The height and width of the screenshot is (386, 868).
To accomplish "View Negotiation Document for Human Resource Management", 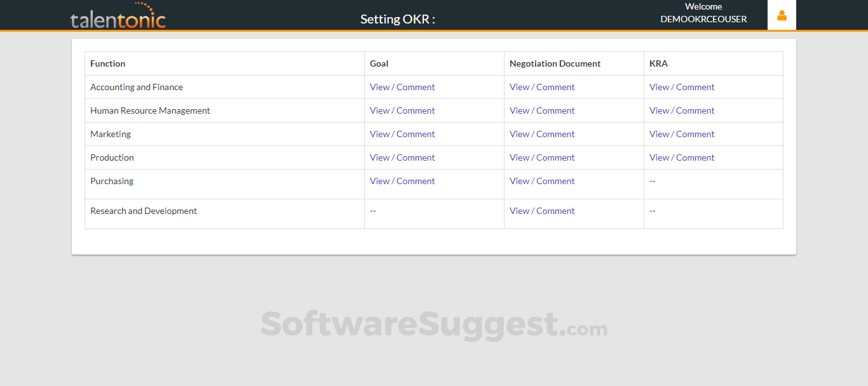I will coord(542,110).
